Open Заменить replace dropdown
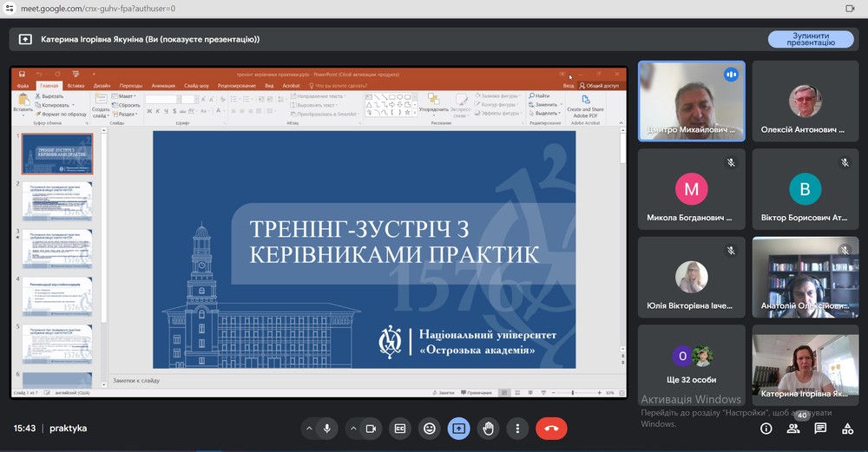This screenshot has height=452, width=868. [545, 105]
